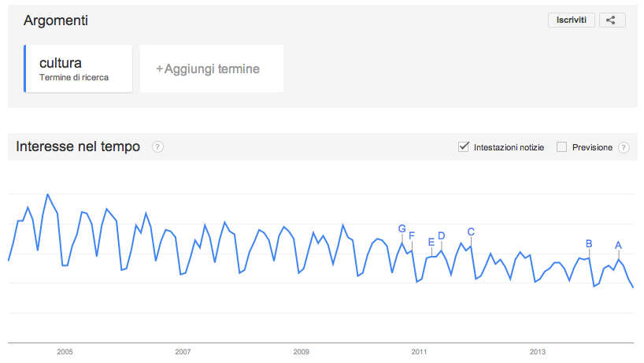The image size is (644, 363).
Task: Select the cultura search term card
Action: click(x=78, y=69)
